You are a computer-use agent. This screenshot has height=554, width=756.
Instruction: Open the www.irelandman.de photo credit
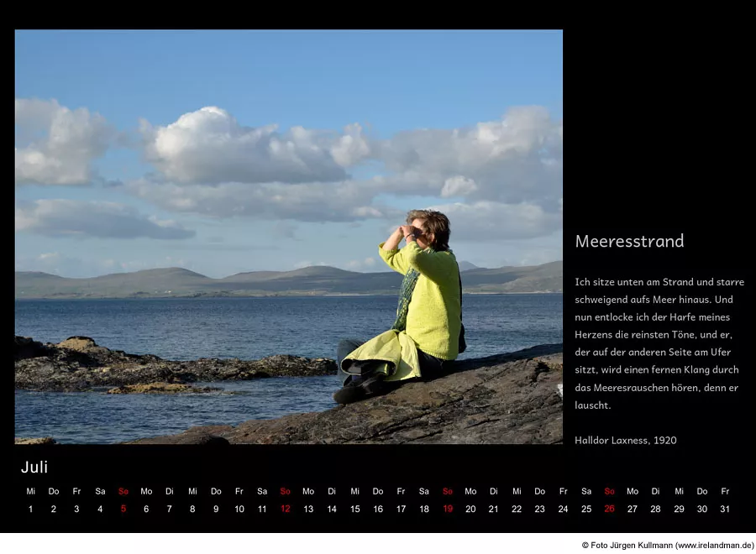[668, 546]
